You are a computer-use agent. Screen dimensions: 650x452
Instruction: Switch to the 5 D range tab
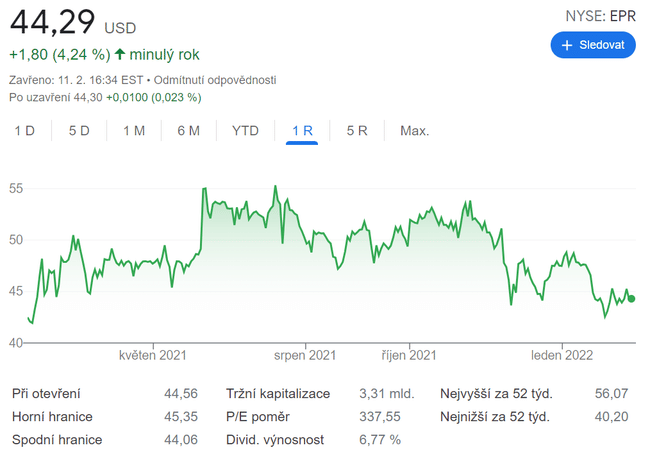[x=79, y=131]
